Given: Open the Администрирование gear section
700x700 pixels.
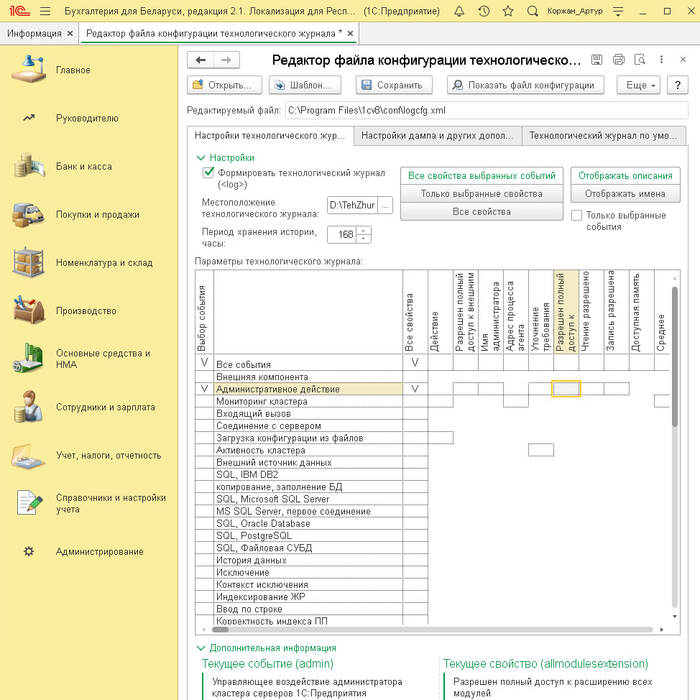Looking at the screenshot, I should [99, 551].
